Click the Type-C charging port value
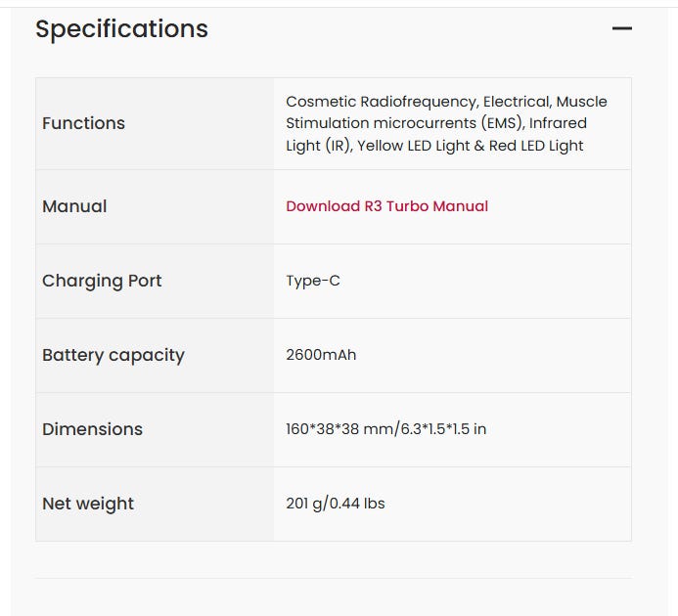 pos(313,281)
